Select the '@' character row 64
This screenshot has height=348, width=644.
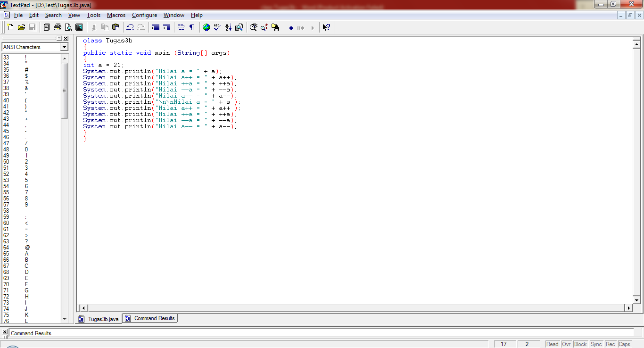tap(31, 247)
